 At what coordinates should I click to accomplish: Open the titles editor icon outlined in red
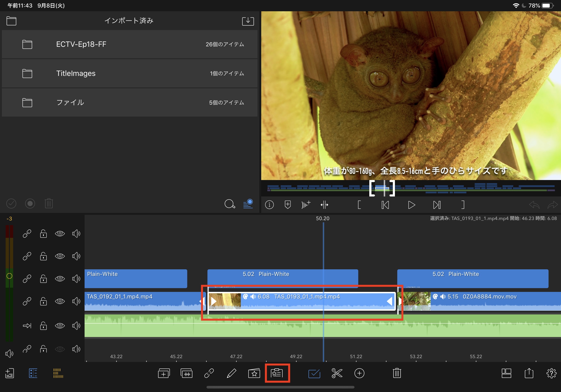[x=277, y=373]
